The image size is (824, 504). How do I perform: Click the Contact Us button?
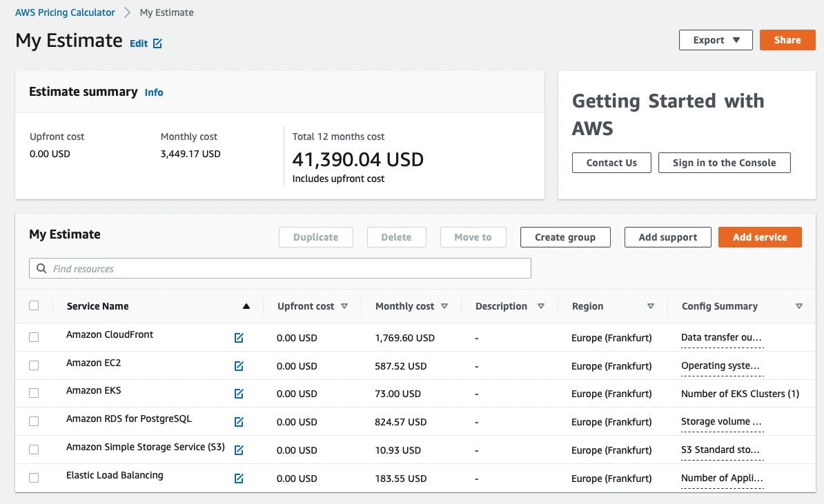pos(611,163)
